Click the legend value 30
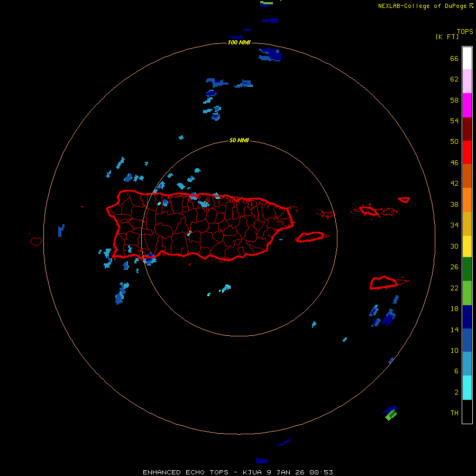The image size is (476, 476). pyautogui.click(x=454, y=246)
